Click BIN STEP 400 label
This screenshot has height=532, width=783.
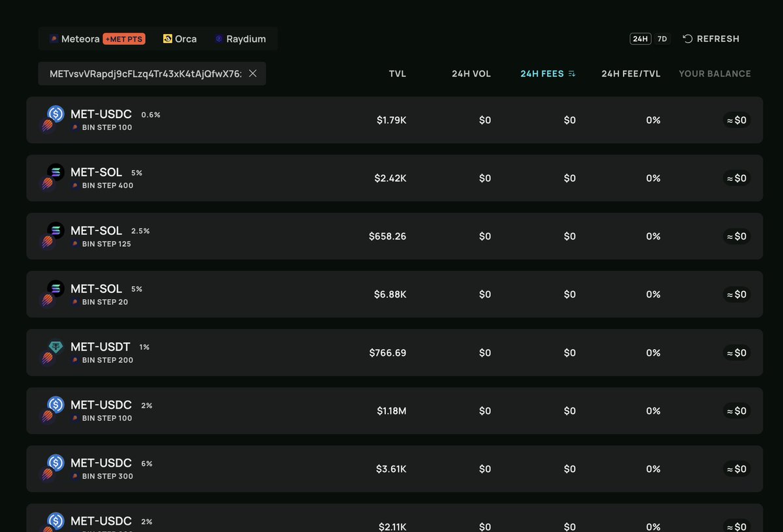[x=107, y=185]
